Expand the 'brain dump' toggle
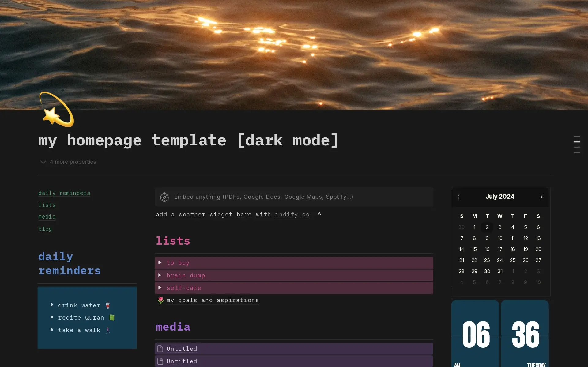 tap(160, 275)
